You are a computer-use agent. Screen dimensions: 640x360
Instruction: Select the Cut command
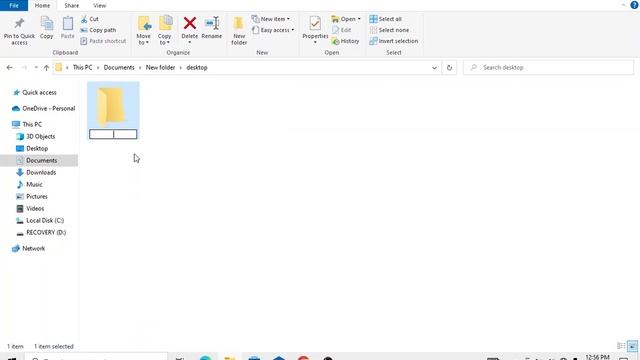click(x=90, y=19)
